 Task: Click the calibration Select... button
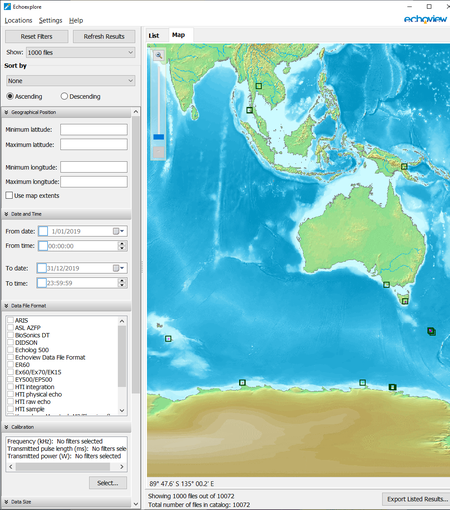pyautogui.click(x=108, y=483)
